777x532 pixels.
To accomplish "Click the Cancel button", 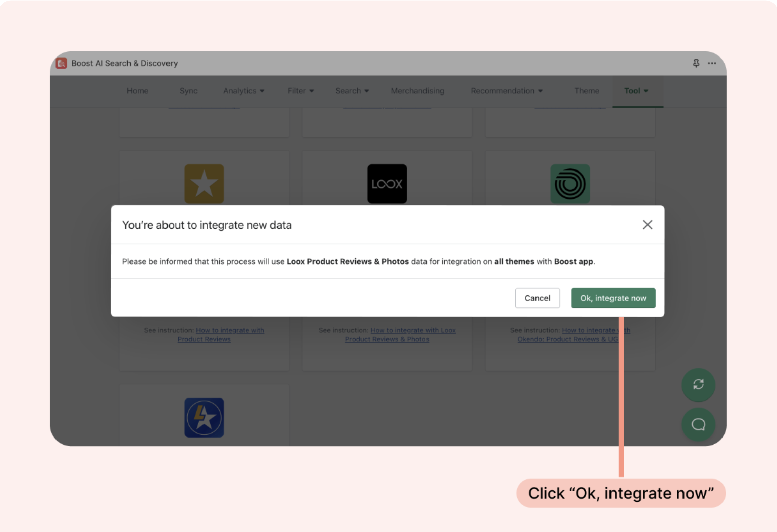I will [x=537, y=298].
